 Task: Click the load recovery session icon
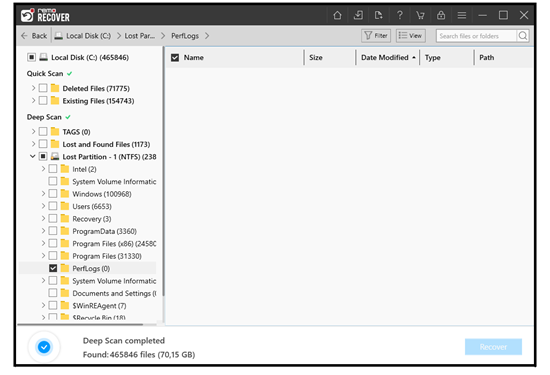click(x=378, y=15)
